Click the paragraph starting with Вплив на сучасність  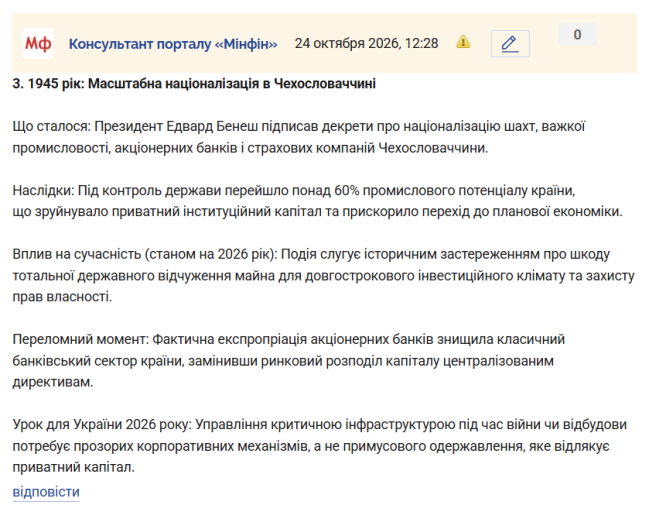[x=324, y=275]
